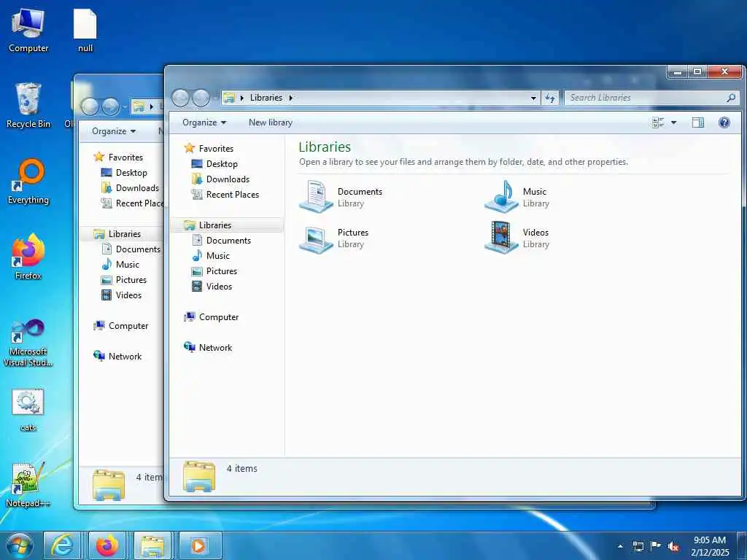Select the Notepad++ desktop shortcut

point(28,485)
